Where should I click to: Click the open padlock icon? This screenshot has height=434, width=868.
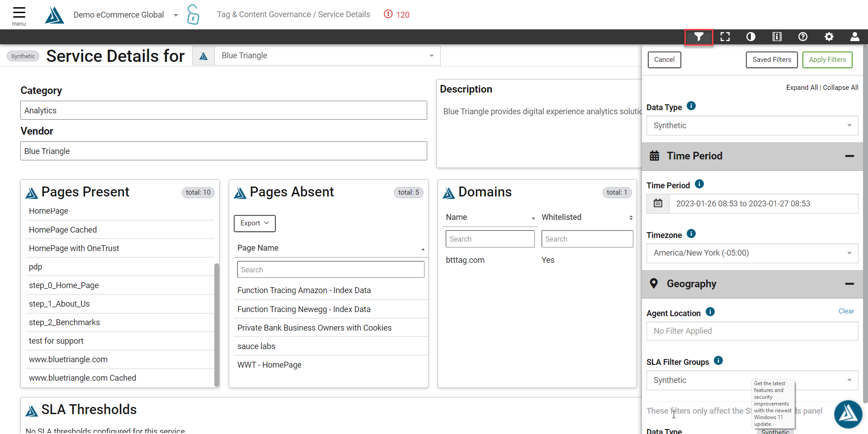[x=193, y=14]
